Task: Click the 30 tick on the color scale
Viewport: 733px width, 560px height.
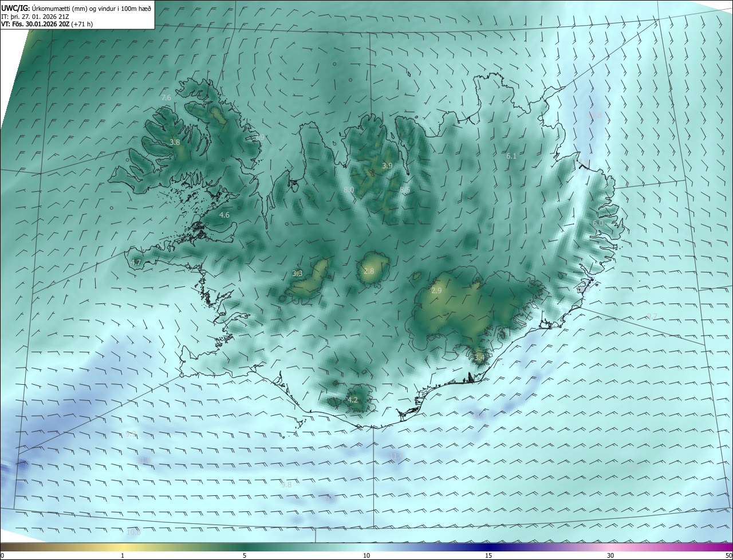Action: tap(610, 555)
